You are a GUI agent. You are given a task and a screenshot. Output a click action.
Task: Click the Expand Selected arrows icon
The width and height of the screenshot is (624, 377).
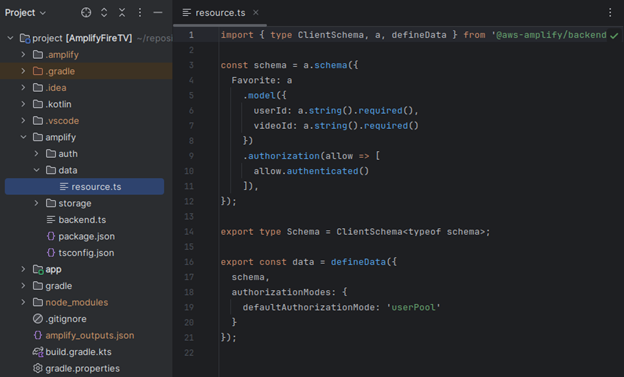(104, 13)
